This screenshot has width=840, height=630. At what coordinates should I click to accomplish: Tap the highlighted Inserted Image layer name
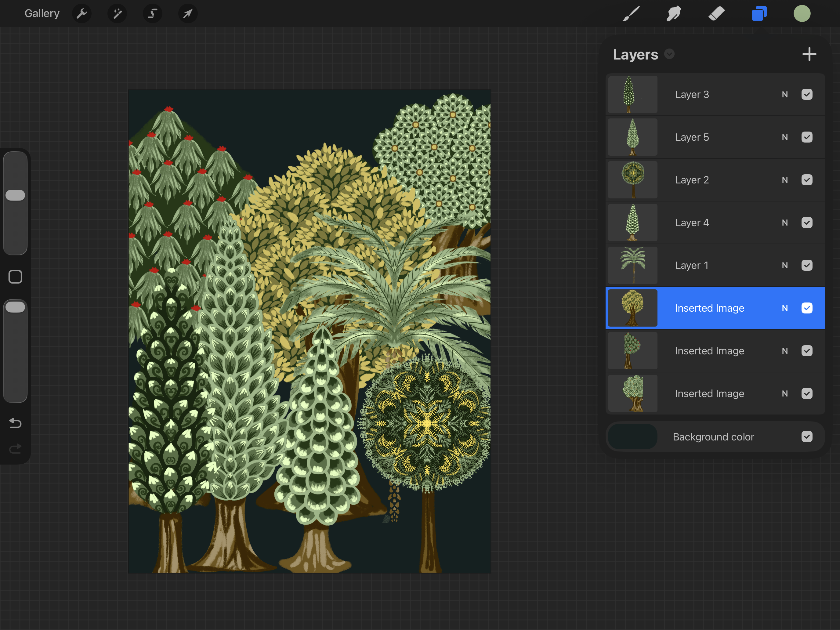click(x=709, y=308)
